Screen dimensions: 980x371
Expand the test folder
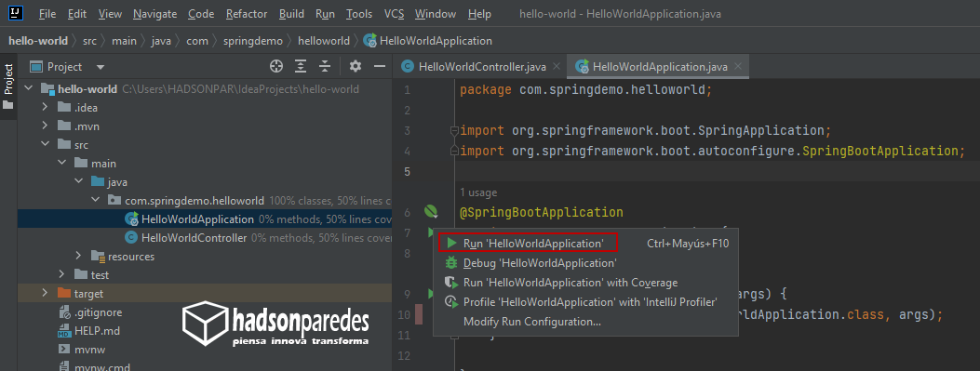tap(61, 275)
